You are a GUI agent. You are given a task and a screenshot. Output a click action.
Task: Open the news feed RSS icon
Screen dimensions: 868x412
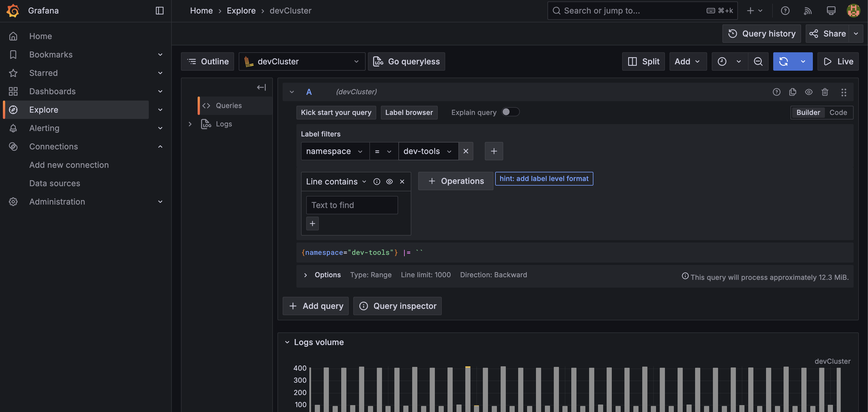808,11
